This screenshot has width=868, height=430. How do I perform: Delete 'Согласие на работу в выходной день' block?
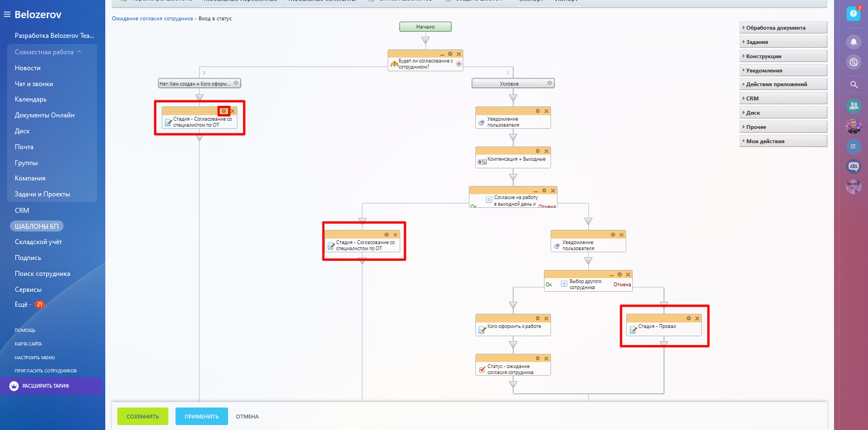[553, 190]
